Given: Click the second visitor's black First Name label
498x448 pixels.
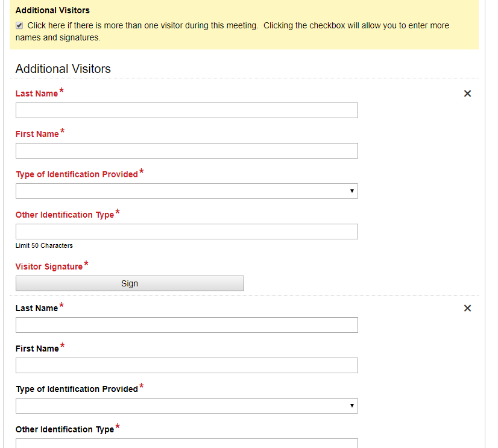Looking at the screenshot, I should (37, 349).
